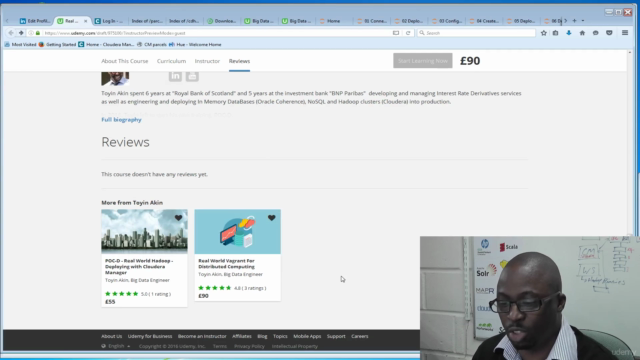
Task: Switch to the 05 Deplo... tab
Action: tap(521, 21)
